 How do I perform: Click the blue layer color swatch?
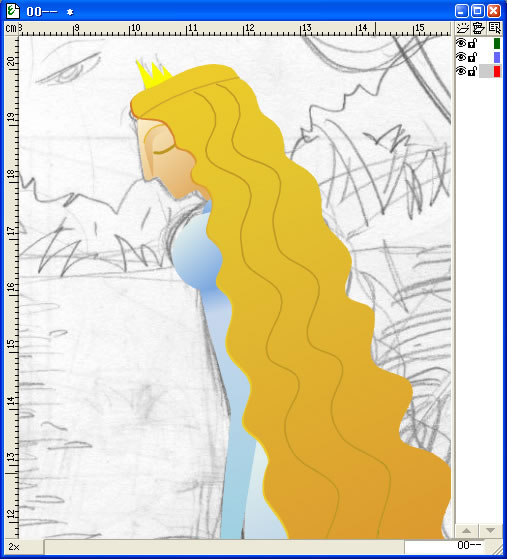point(497,57)
